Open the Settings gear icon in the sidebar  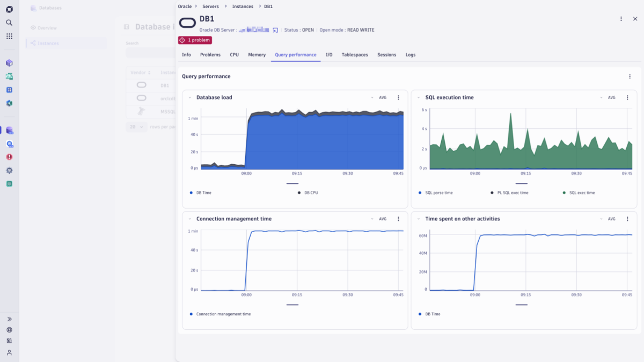tap(9, 171)
